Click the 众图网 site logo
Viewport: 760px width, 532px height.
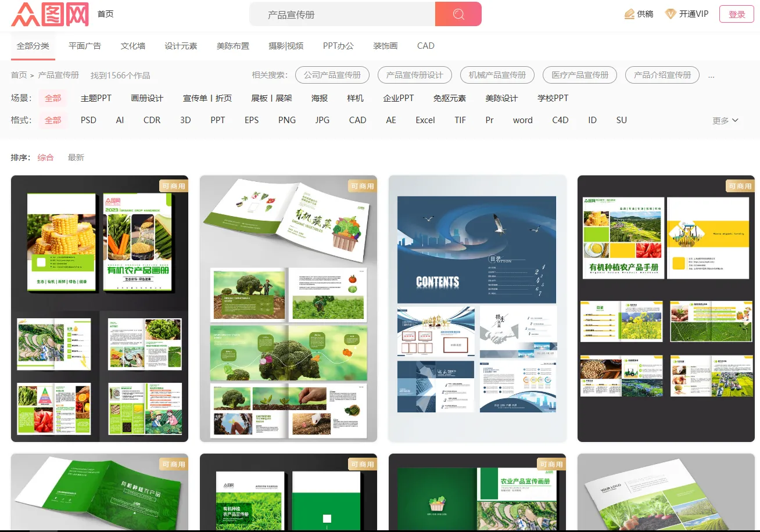pyautogui.click(x=50, y=14)
